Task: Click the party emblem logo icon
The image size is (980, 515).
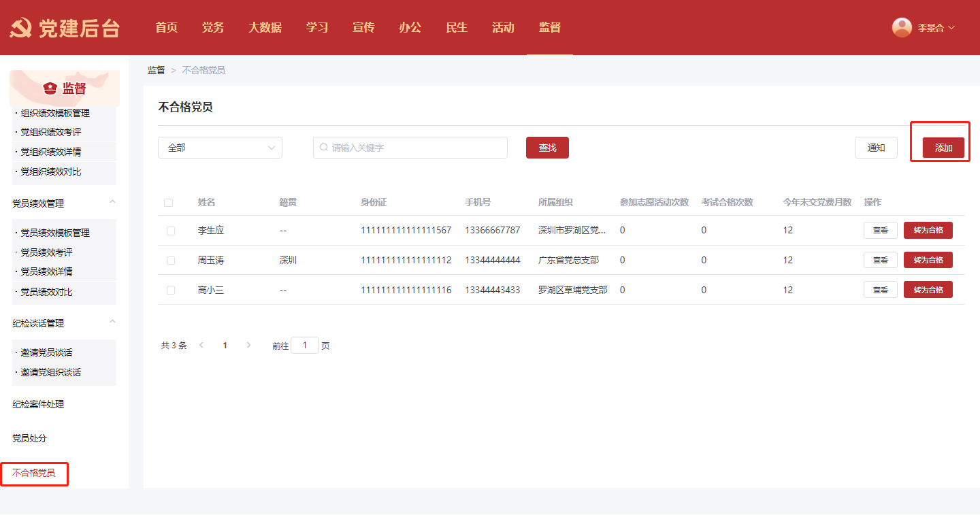Action: pyautogui.click(x=20, y=28)
